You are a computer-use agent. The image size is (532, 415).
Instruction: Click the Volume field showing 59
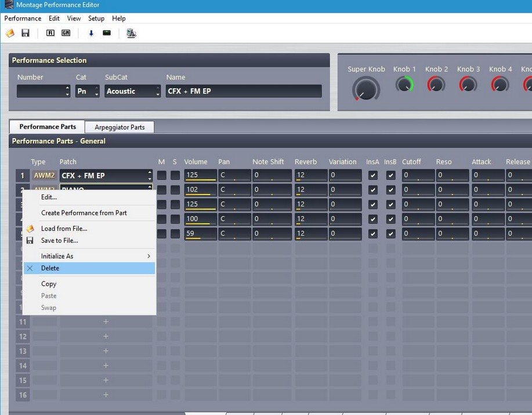coord(201,234)
